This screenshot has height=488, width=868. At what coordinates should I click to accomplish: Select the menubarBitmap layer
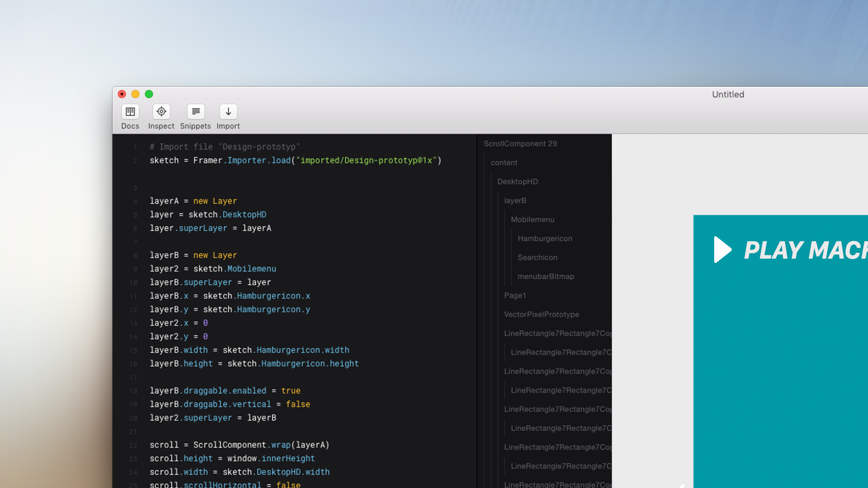(x=546, y=277)
